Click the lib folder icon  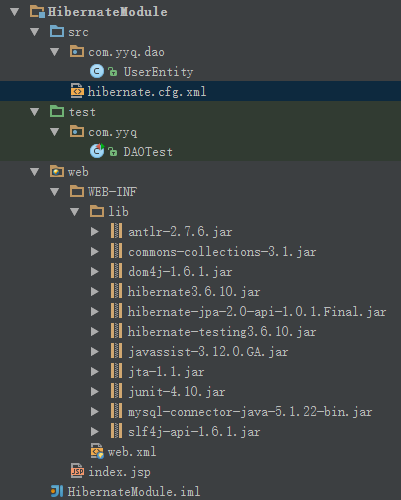click(97, 212)
